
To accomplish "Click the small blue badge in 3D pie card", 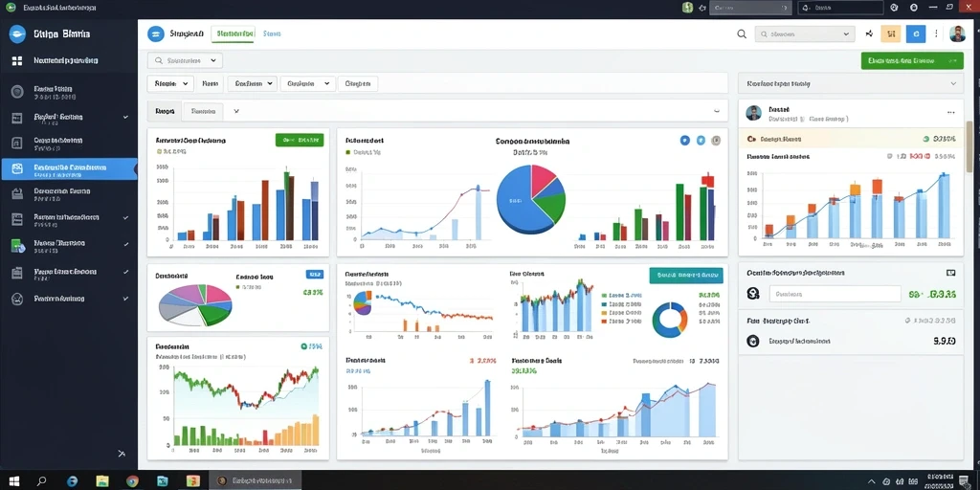I will point(314,275).
